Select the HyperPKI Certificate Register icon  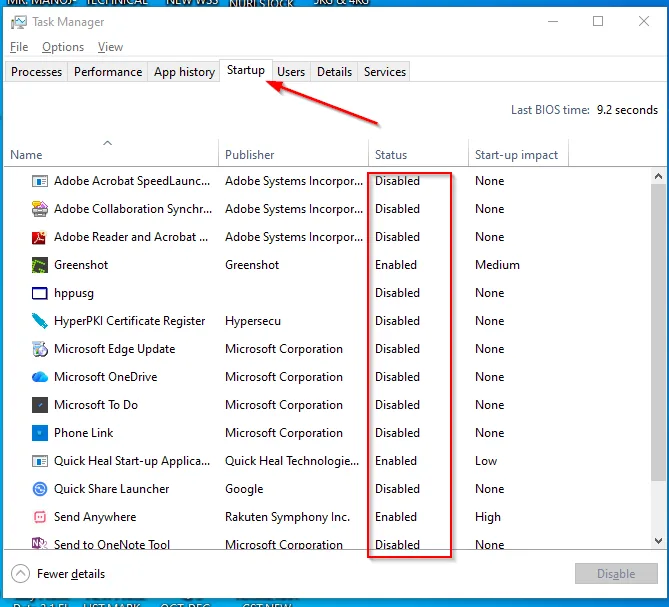[40, 321]
